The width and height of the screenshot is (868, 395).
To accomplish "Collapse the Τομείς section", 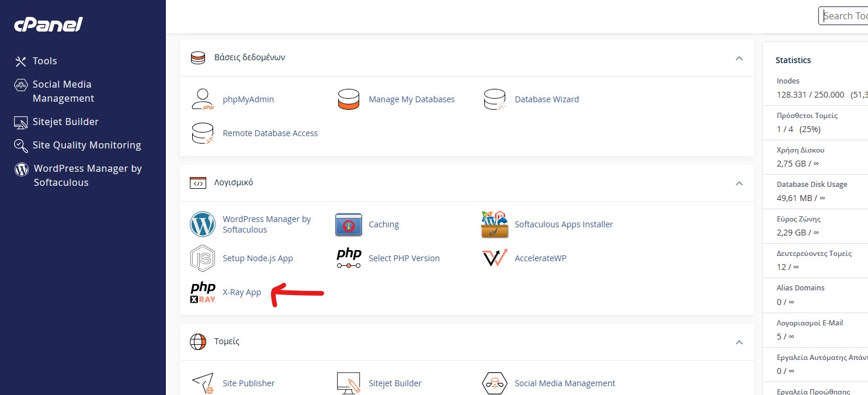I will coord(739,342).
